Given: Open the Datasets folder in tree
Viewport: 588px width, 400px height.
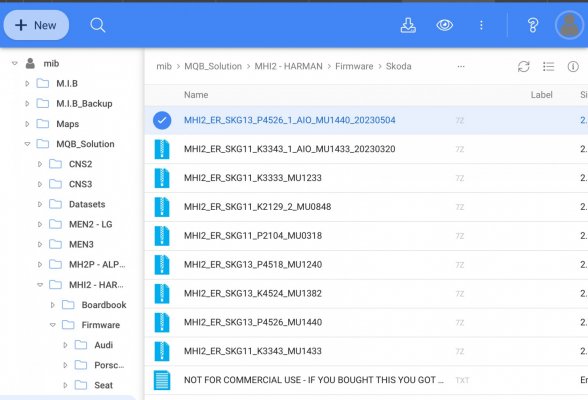Looking at the screenshot, I should 87,204.
